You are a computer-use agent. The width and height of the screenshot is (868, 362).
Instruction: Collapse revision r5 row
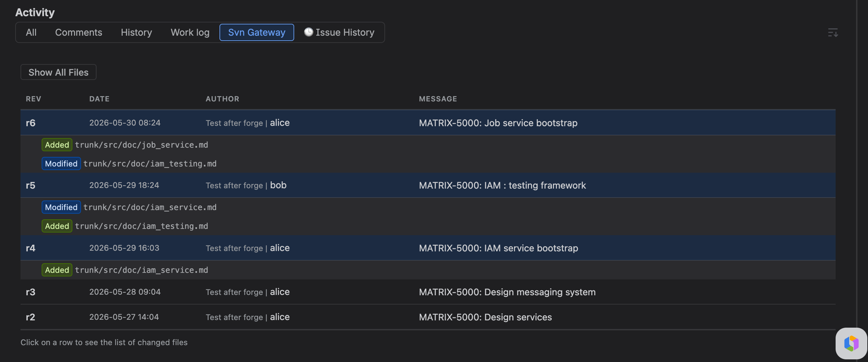click(x=428, y=185)
